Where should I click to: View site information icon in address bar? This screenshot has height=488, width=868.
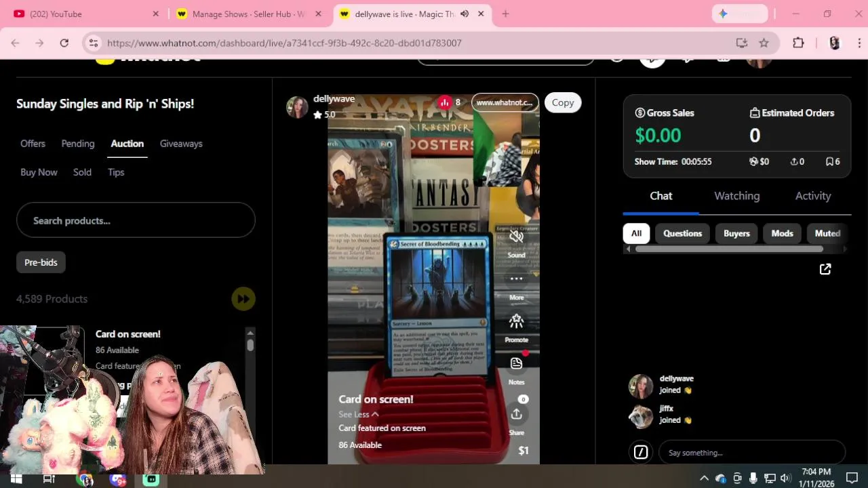94,43
